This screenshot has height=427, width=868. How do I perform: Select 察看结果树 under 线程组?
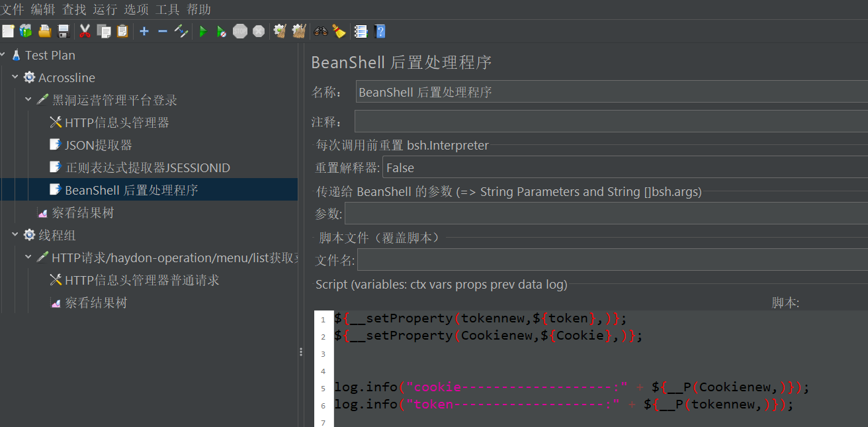click(95, 303)
